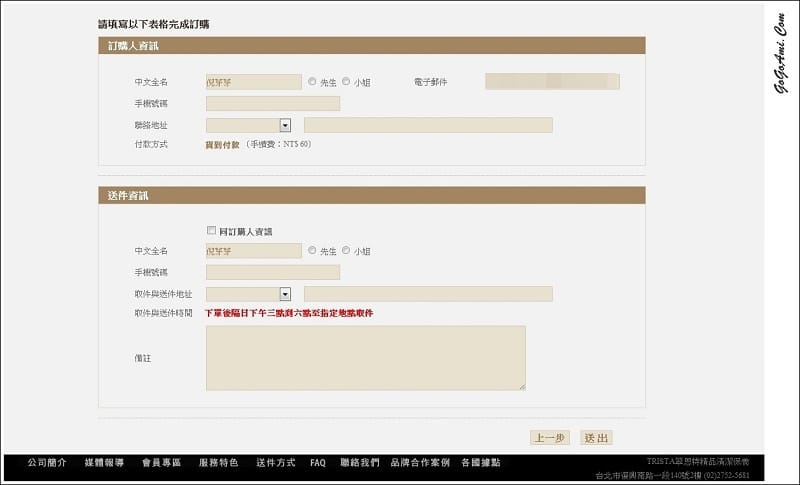Open 聯絡我們 in footer menu
Image resolution: width=800 pixels, height=485 pixels.
pos(360,463)
